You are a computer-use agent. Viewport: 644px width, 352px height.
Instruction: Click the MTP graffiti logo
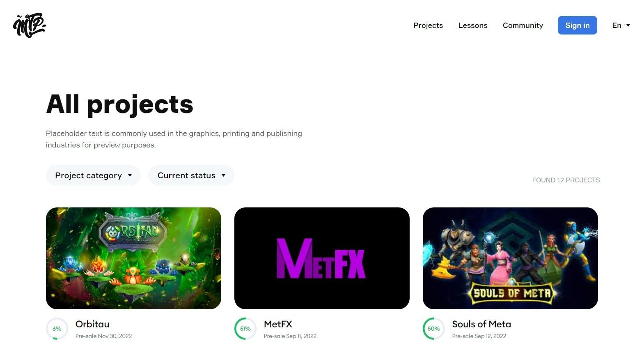point(29,25)
